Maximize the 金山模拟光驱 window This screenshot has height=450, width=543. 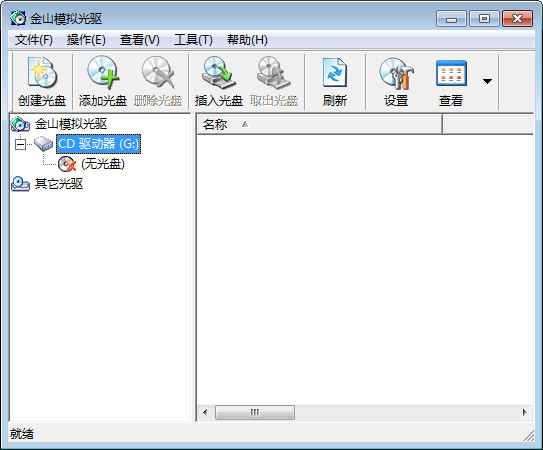(x=484, y=19)
